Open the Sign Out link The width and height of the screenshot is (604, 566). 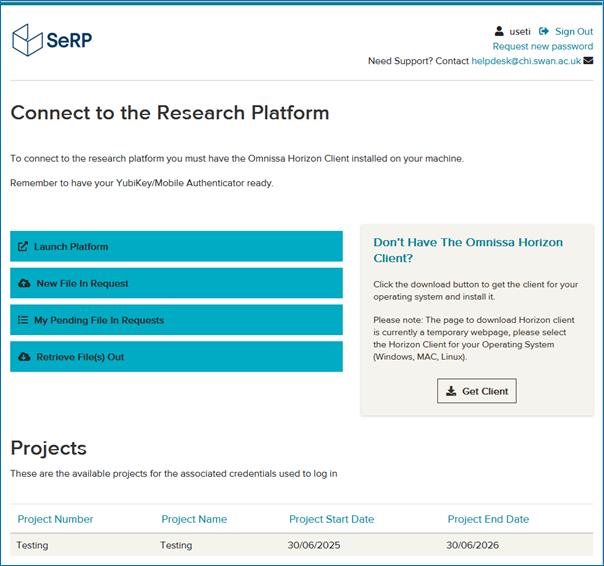tap(574, 31)
